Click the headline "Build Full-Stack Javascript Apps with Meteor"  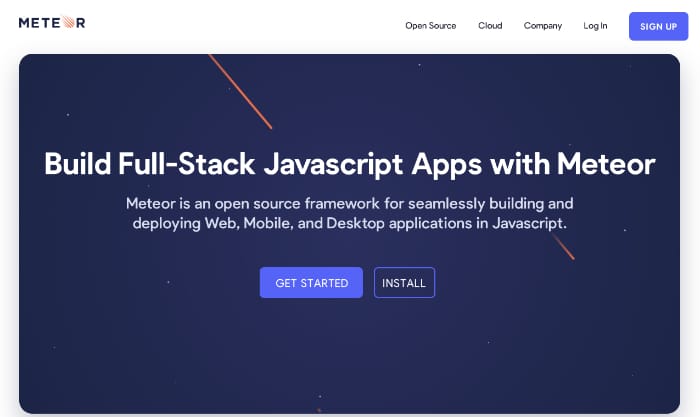[x=350, y=164]
